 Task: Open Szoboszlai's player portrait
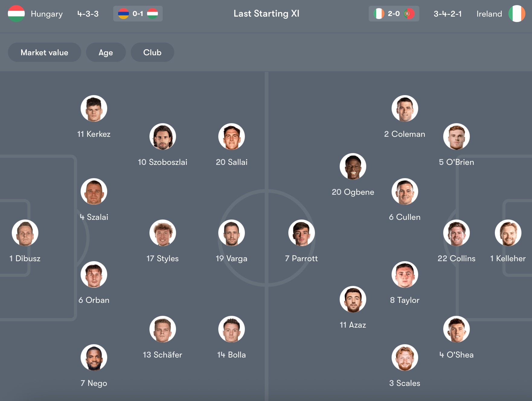click(x=163, y=136)
